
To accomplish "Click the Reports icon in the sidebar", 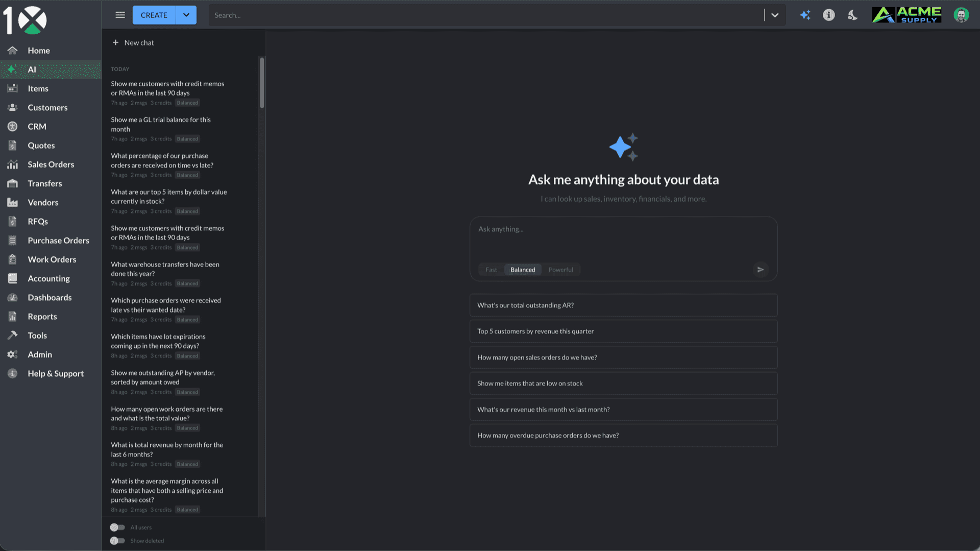I will tap(12, 317).
